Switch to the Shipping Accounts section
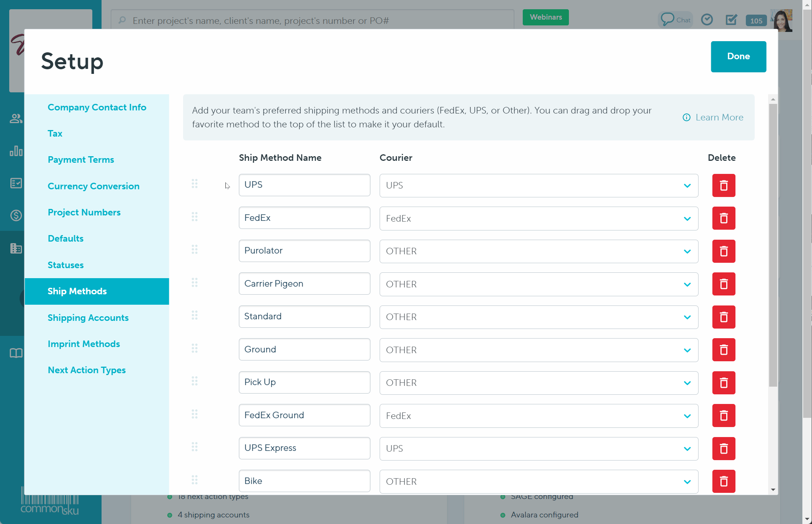 click(x=88, y=318)
